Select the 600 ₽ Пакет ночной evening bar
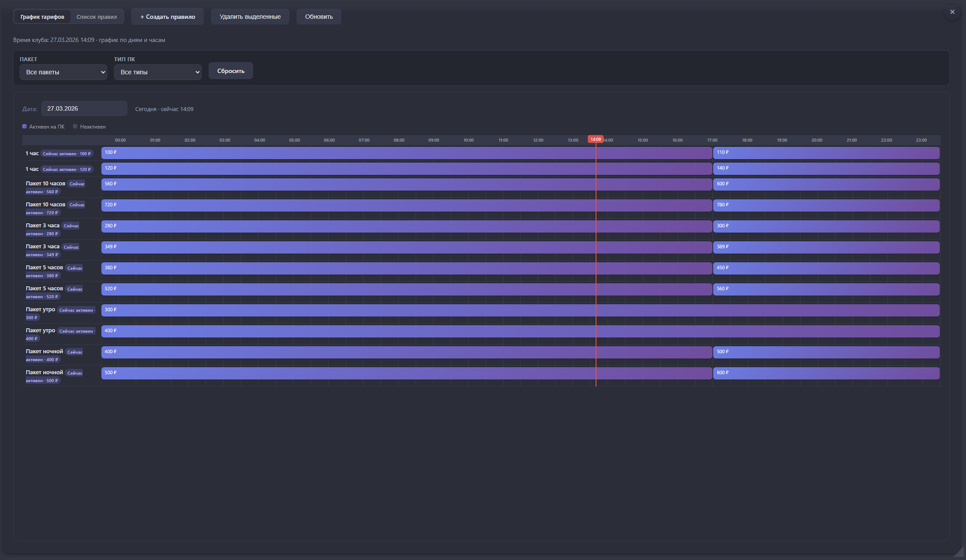966x560 pixels. click(x=826, y=373)
